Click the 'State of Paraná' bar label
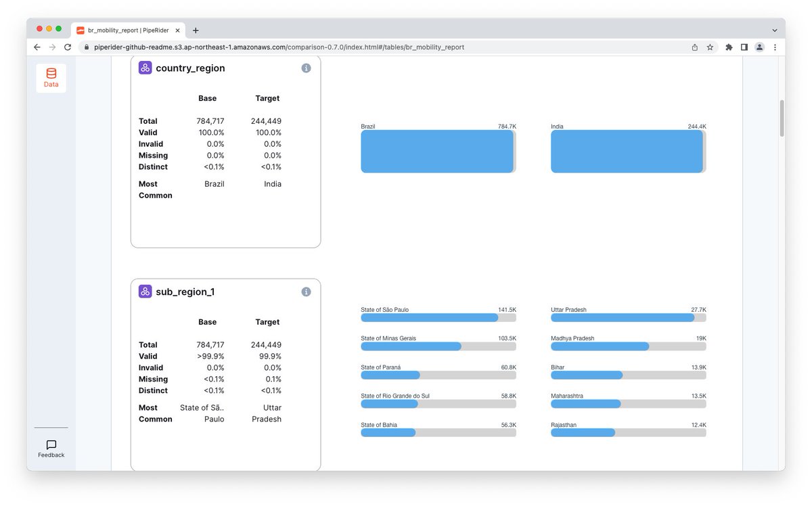The height and width of the screenshot is (506, 812). point(381,367)
